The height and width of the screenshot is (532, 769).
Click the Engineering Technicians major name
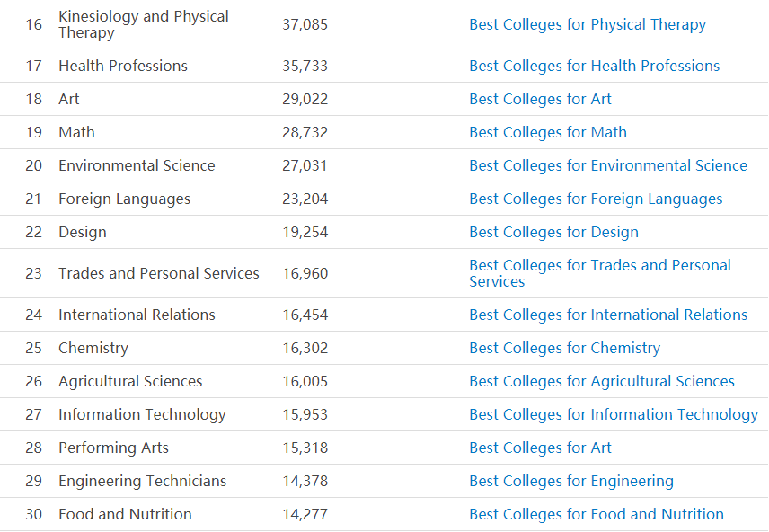142,482
